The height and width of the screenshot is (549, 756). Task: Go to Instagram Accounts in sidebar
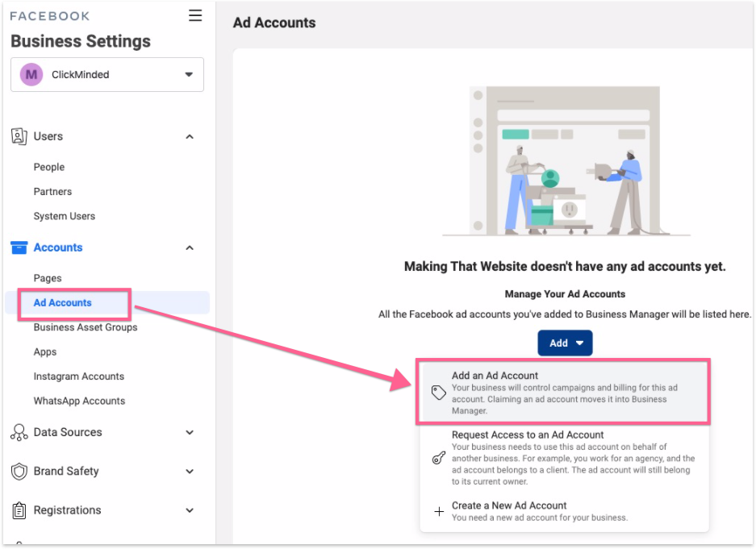[79, 376]
